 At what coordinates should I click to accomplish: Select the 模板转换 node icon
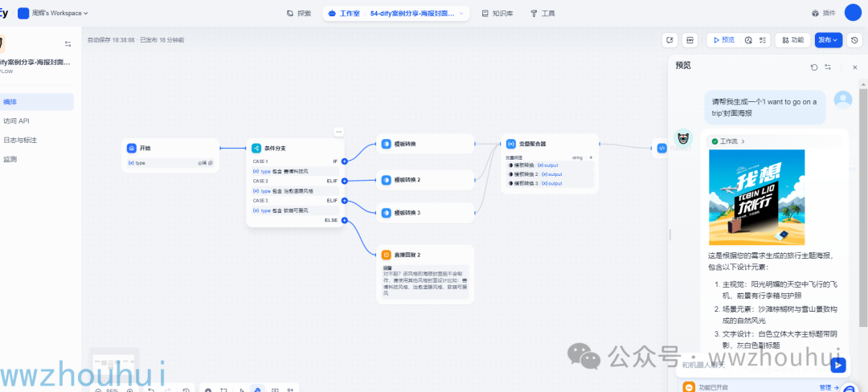point(387,144)
